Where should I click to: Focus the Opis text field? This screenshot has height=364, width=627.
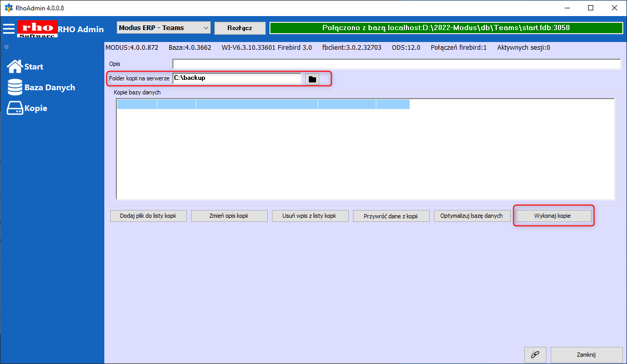click(396, 64)
